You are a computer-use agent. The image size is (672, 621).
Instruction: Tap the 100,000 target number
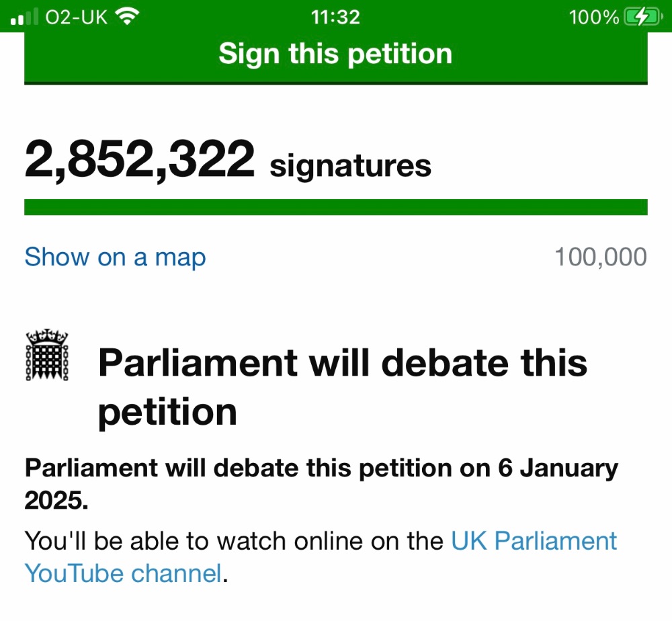tap(600, 257)
